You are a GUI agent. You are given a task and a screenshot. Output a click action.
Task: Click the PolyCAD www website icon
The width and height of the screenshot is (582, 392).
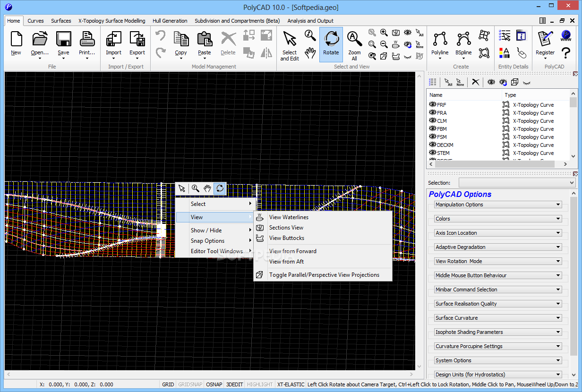566,35
